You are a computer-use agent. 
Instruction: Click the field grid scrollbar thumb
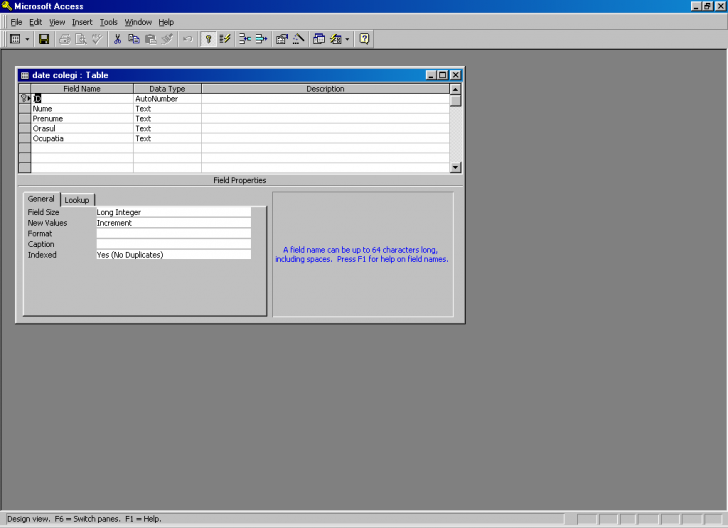(x=455, y=100)
